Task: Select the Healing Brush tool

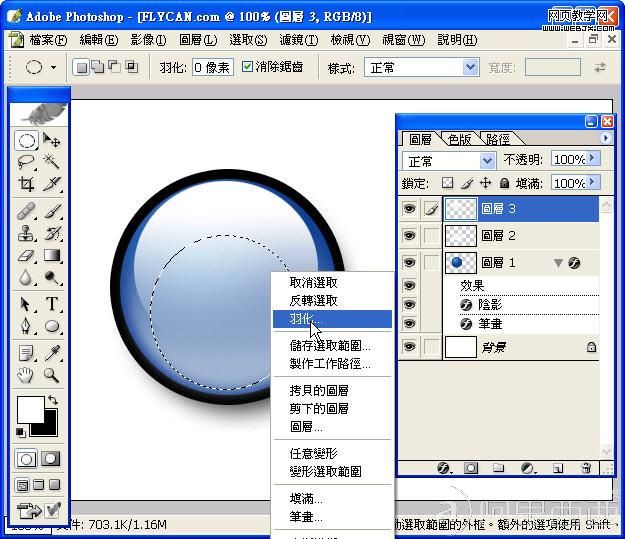Action: 26,211
